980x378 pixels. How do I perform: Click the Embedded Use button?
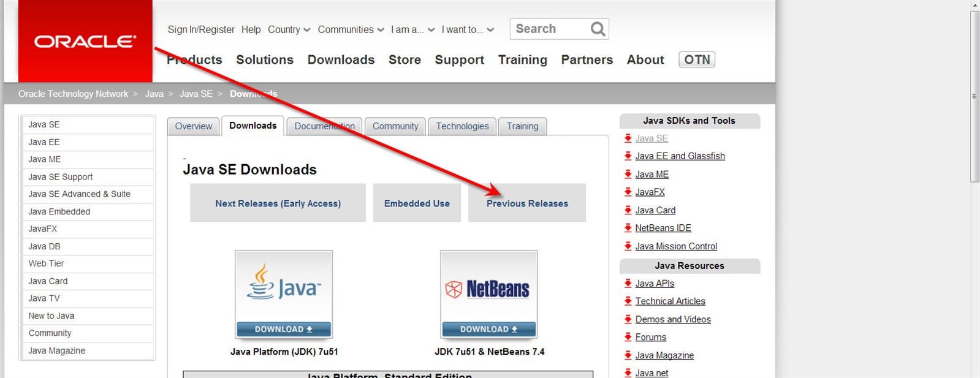tap(417, 203)
